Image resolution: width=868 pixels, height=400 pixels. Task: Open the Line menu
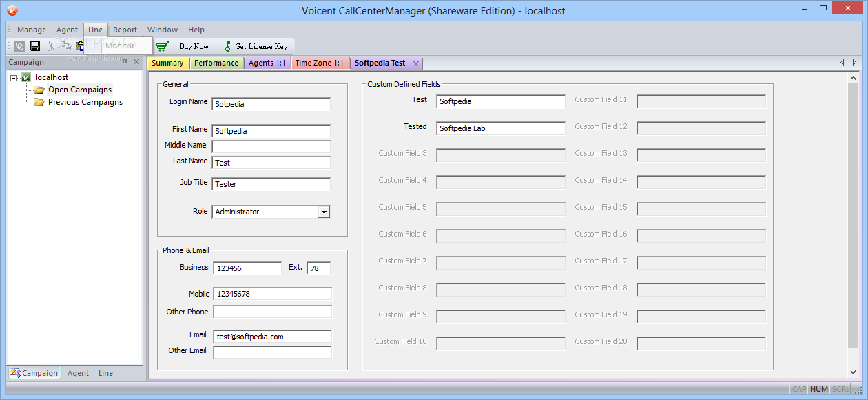96,30
